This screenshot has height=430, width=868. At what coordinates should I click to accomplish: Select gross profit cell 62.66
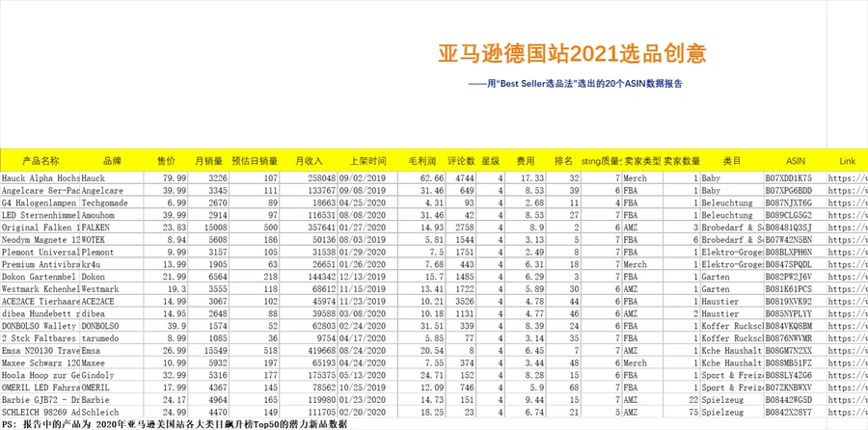[x=421, y=178]
